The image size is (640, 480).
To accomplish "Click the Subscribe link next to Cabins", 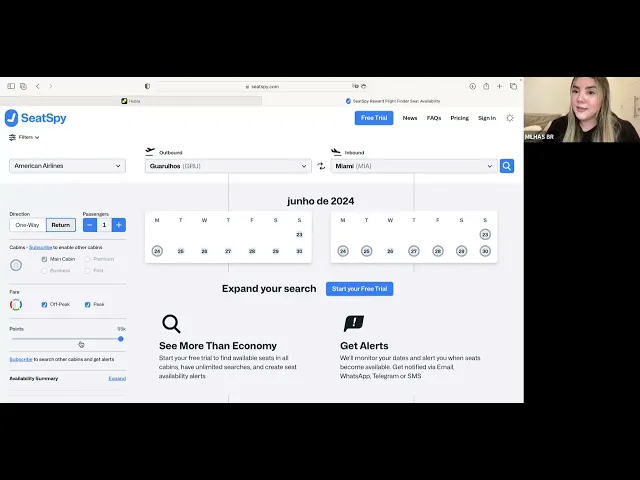I will 40,247.
